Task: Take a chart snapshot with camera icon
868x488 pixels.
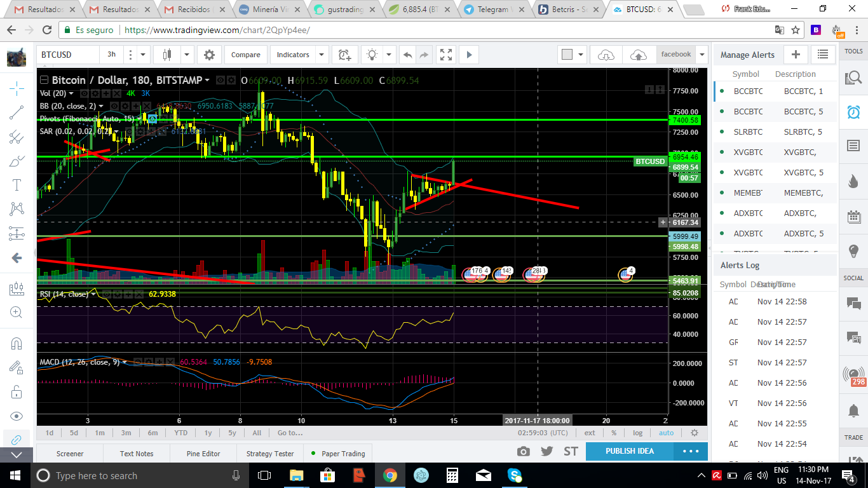Action: click(x=523, y=451)
